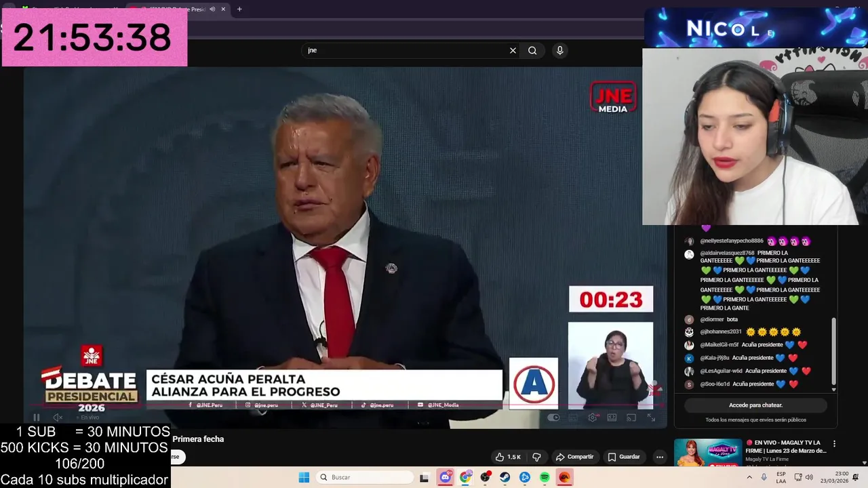Viewport: 868px width, 488px height.
Task: Click the system tray microphone icon
Action: tap(764, 477)
